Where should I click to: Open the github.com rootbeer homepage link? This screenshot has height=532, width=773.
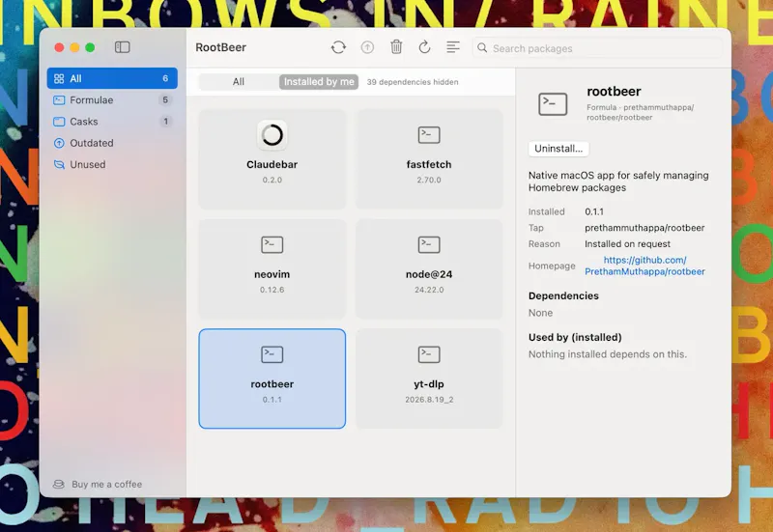coord(644,266)
